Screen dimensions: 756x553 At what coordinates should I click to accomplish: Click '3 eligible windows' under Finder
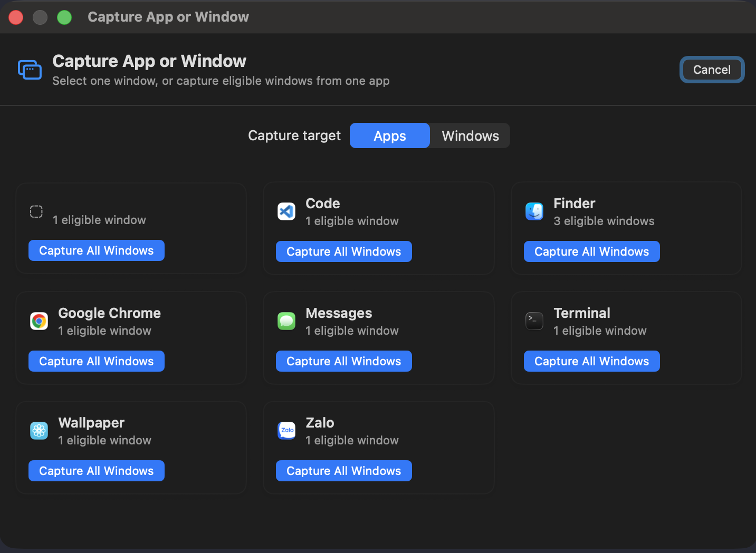coord(604,221)
